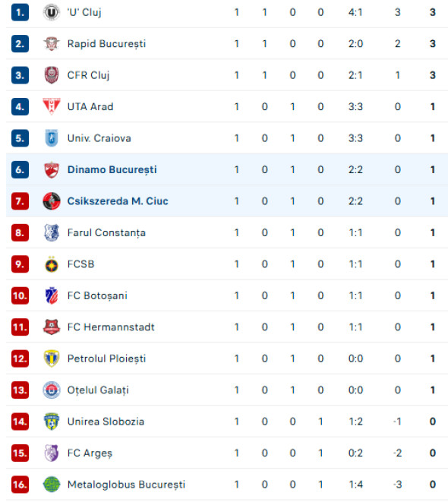Click the Univ. Craiova shield logo
This screenshot has height=502, width=448.
point(51,138)
